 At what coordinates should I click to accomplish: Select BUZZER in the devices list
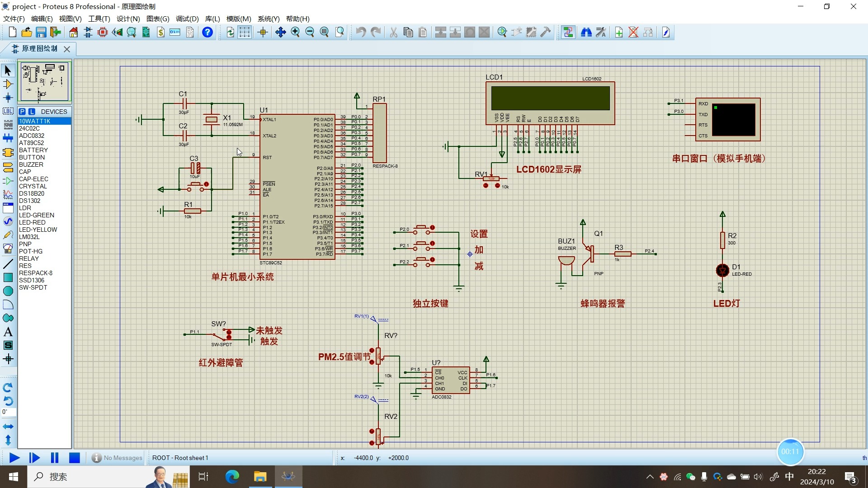(x=44, y=164)
